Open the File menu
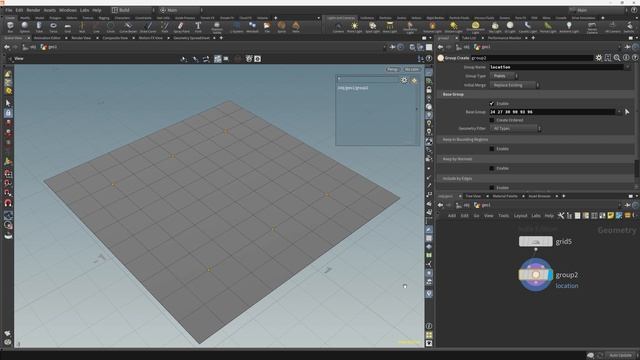The image size is (640, 360). tap(9, 10)
